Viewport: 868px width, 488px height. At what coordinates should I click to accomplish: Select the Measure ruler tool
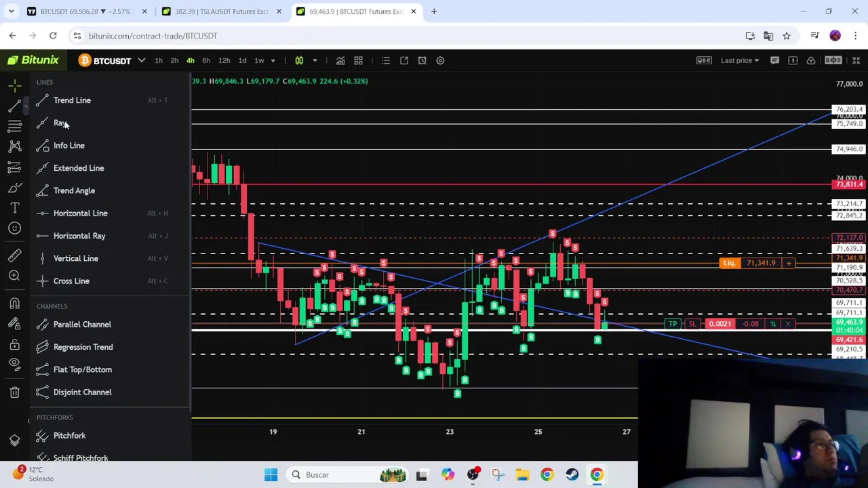coord(15,256)
